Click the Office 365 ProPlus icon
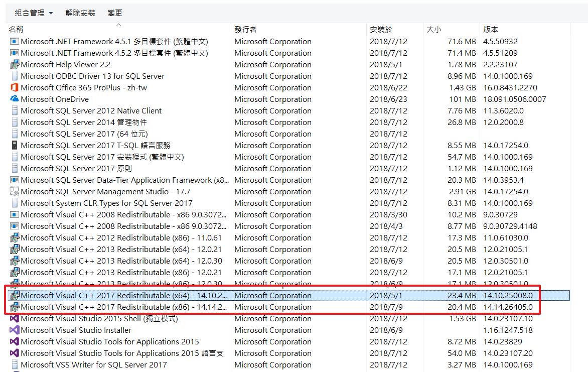The height and width of the screenshot is (372, 588). point(14,87)
